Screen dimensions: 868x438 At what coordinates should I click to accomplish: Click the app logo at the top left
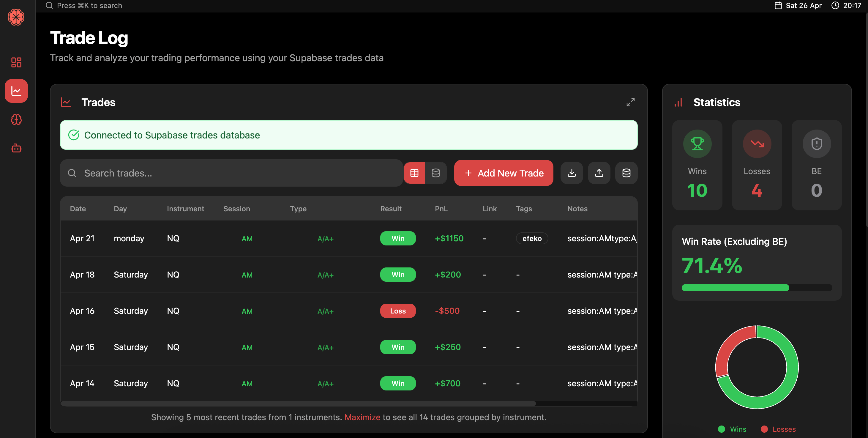[x=16, y=17]
